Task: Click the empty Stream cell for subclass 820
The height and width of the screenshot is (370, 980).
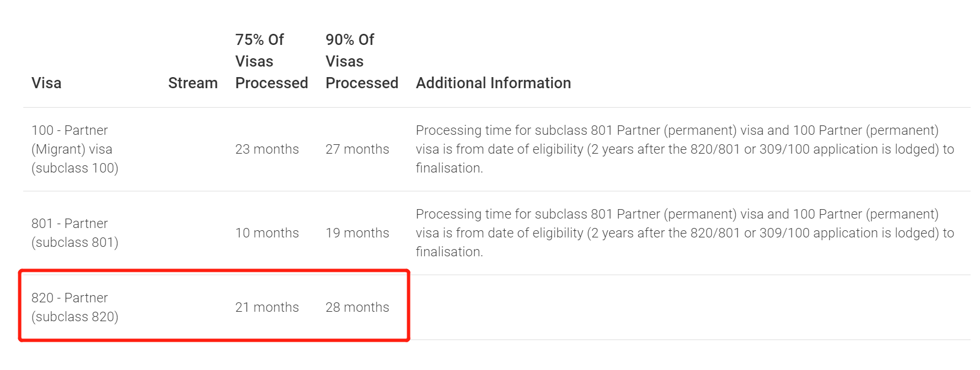Action: (193, 307)
